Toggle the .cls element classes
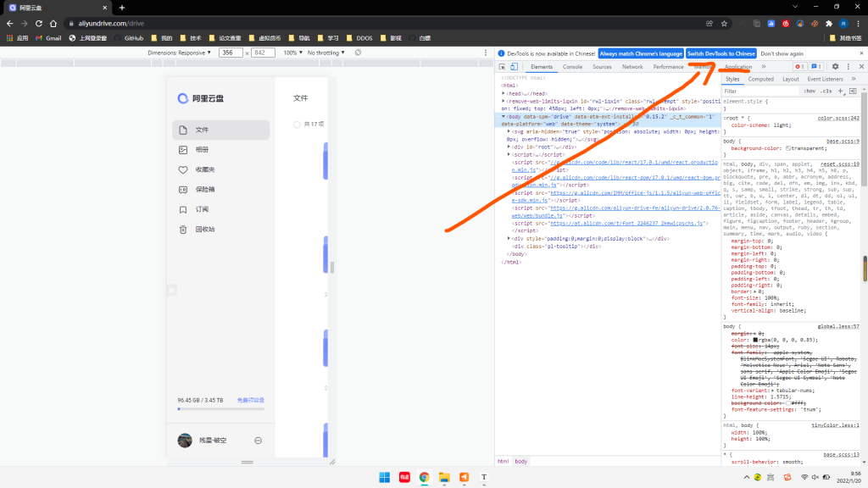This screenshot has width=868, height=488. pyautogui.click(x=826, y=91)
